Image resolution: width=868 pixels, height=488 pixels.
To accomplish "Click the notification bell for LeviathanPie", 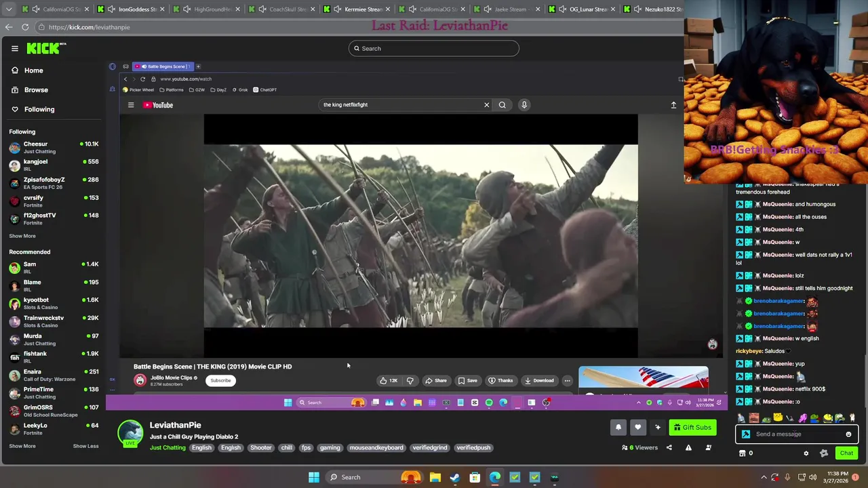I will click(618, 427).
